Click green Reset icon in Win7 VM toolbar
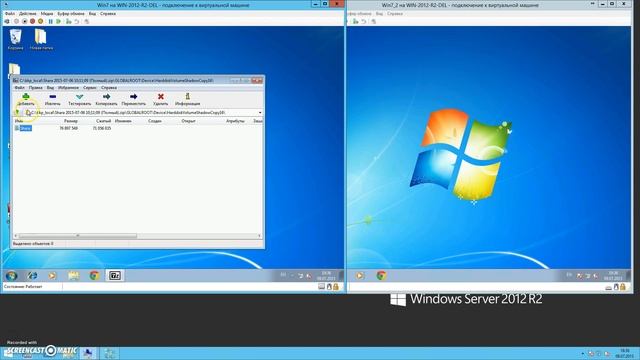 59,21
